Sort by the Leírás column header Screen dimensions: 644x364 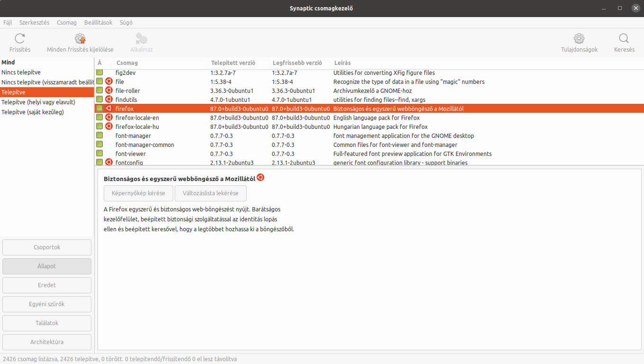487,63
